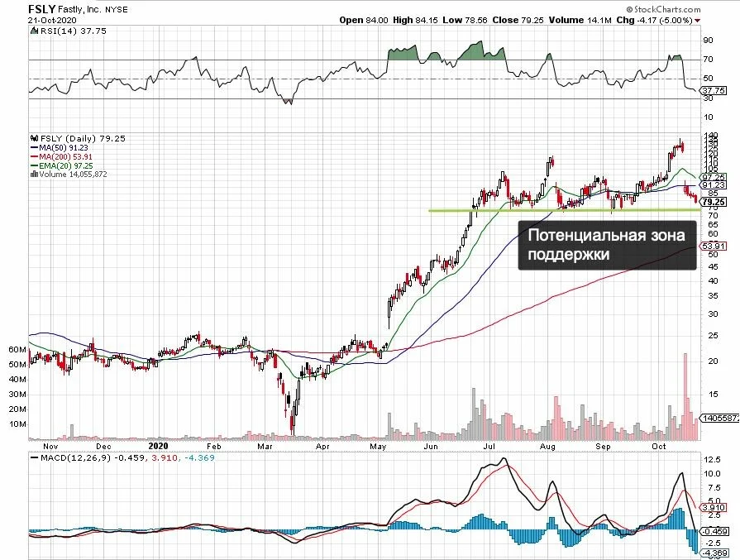Screen dimensions: 740x560
Task: Click the FSLY (Daily) 79.25 legend entry
Action: [x=83, y=138]
